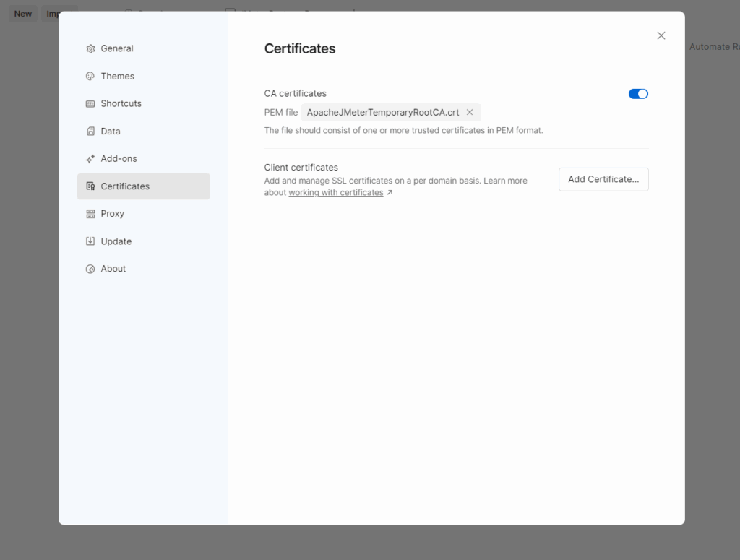Click the server icon next to Proxy
The image size is (740, 560).
click(90, 213)
